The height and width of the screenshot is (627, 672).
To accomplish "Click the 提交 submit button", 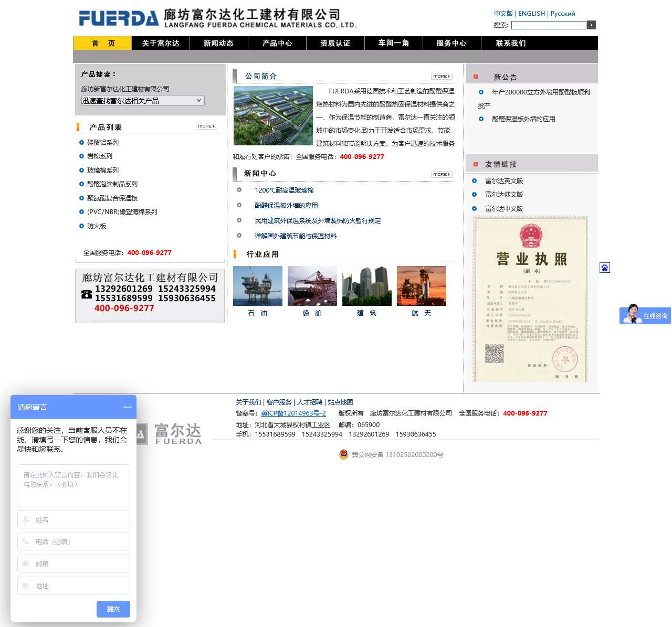I will pyautogui.click(x=113, y=609).
